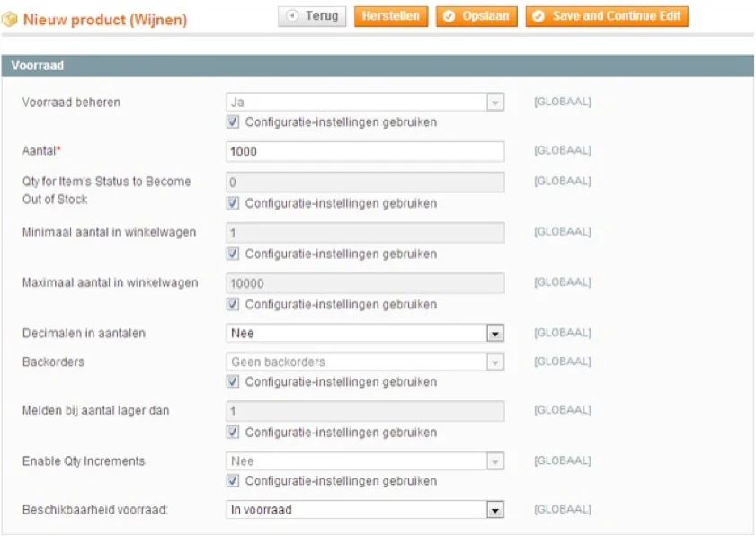Screen dimensions: 756x536
Task: Toggle config settings checkbox under Voorraad beheren
Action: point(233,121)
